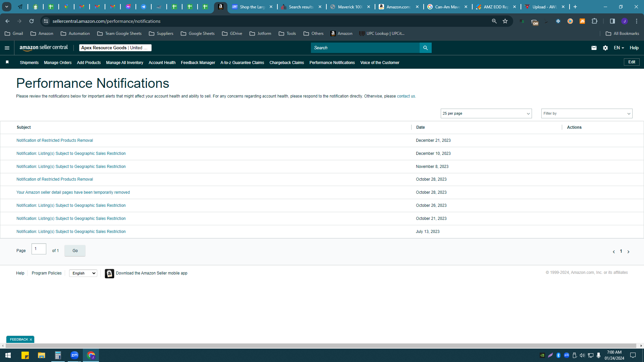Image resolution: width=644 pixels, height=362 pixels.
Task: Open Voice of the Customer menu item
Action: (380, 63)
